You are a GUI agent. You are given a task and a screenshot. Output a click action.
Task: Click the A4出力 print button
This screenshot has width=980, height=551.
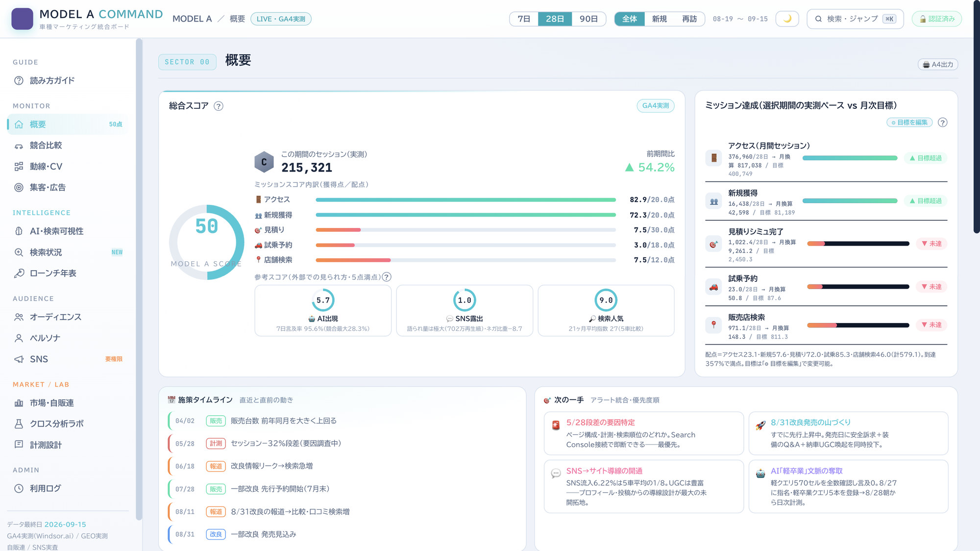[x=938, y=64]
